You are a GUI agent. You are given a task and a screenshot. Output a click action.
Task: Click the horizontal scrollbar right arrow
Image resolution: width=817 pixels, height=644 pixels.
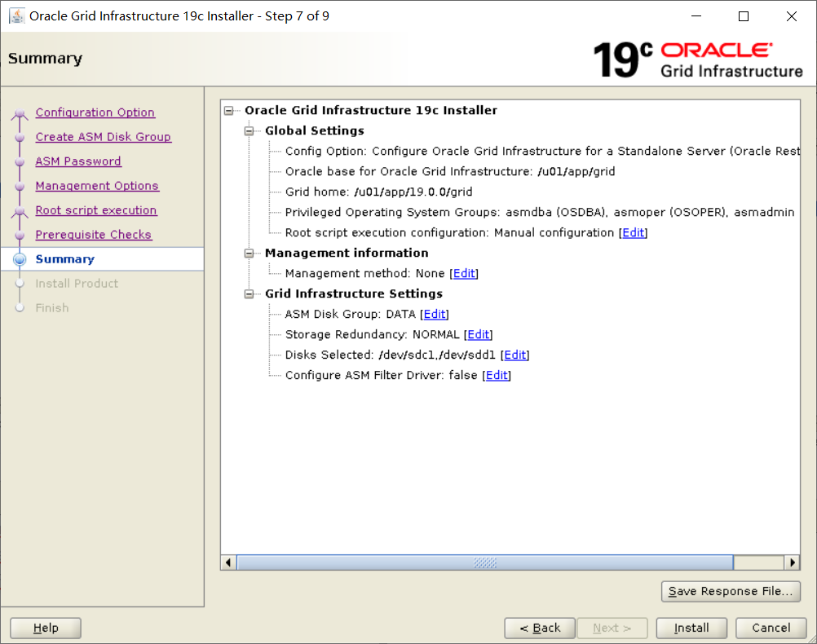click(792, 562)
